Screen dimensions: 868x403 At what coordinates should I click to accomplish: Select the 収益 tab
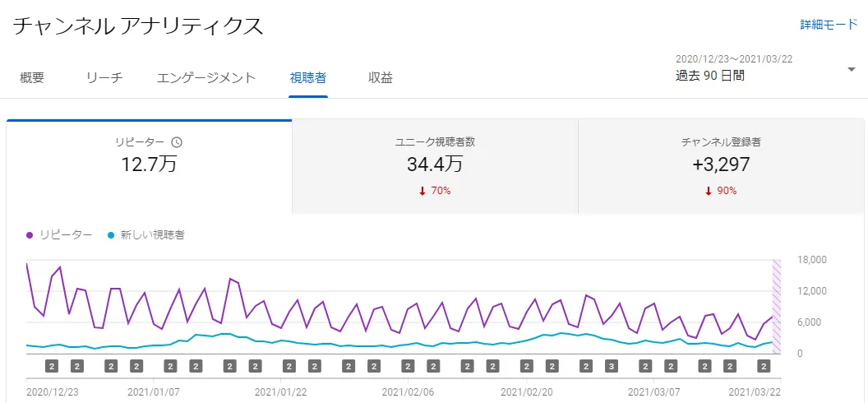381,78
